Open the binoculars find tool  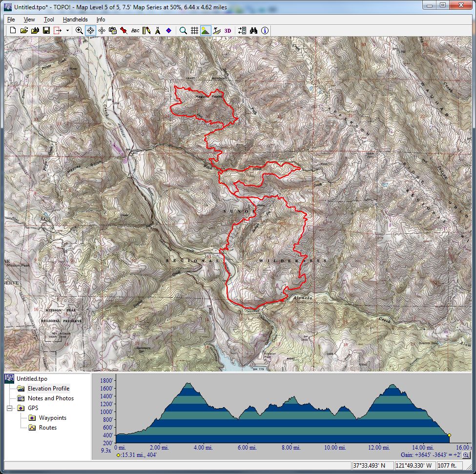pyautogui.click(x=253, y=30)
